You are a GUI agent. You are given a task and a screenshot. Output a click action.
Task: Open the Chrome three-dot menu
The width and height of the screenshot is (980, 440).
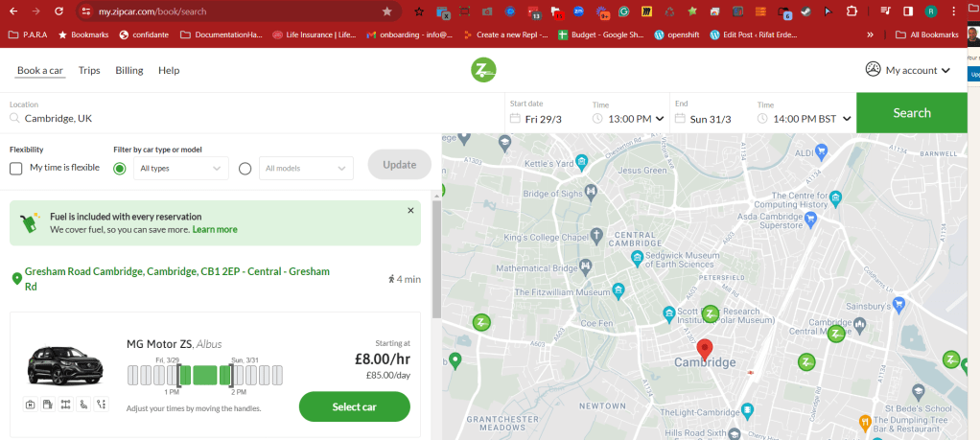pyautogui.click(x=953, y=12)
